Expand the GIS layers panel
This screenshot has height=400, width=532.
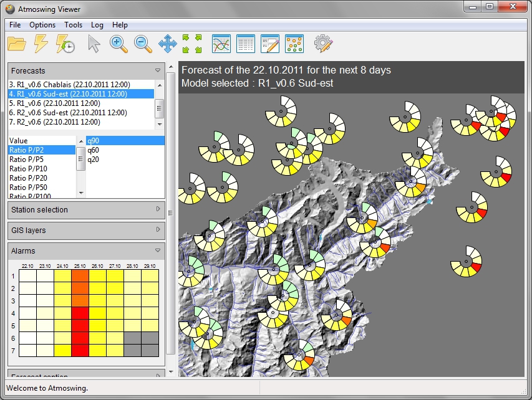click(x=158, y=231)
